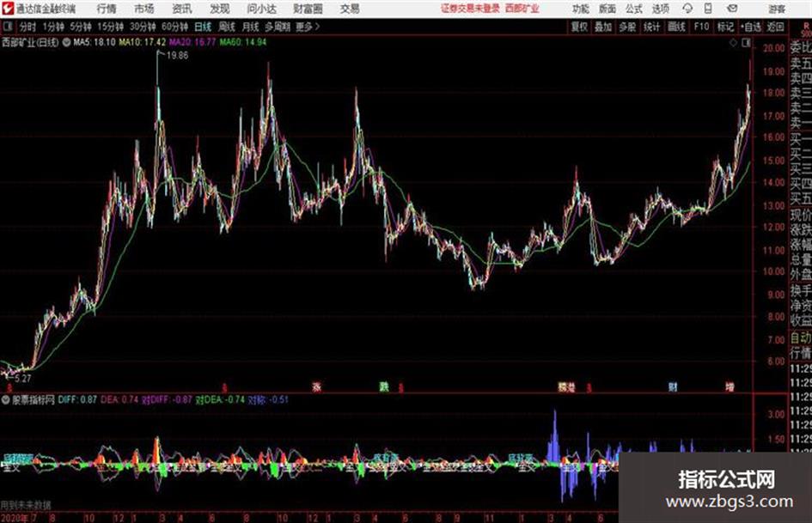Open the 发现 menu
The height and width of the screenshot is (523, 812).
tap(220, 9)
